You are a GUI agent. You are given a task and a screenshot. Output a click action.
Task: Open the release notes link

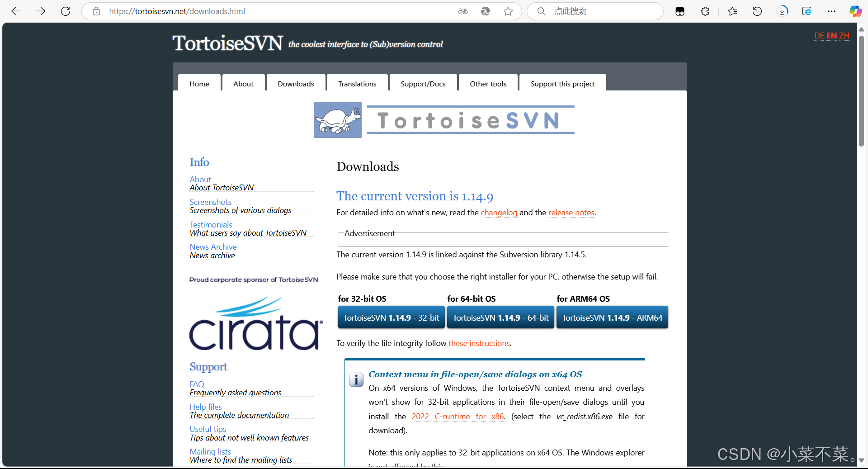571,213
